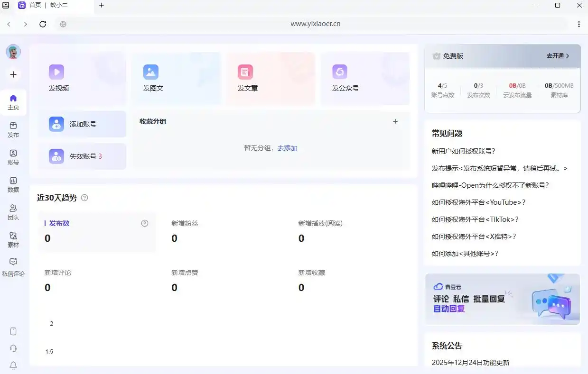Open the 发公众号 official account icon
The height and width of the screenshot is (374, 588).
click(x=340, y=72)
